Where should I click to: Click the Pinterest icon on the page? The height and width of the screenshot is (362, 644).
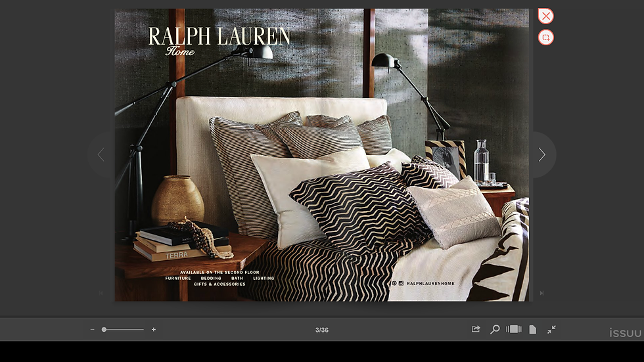[394, 283]
